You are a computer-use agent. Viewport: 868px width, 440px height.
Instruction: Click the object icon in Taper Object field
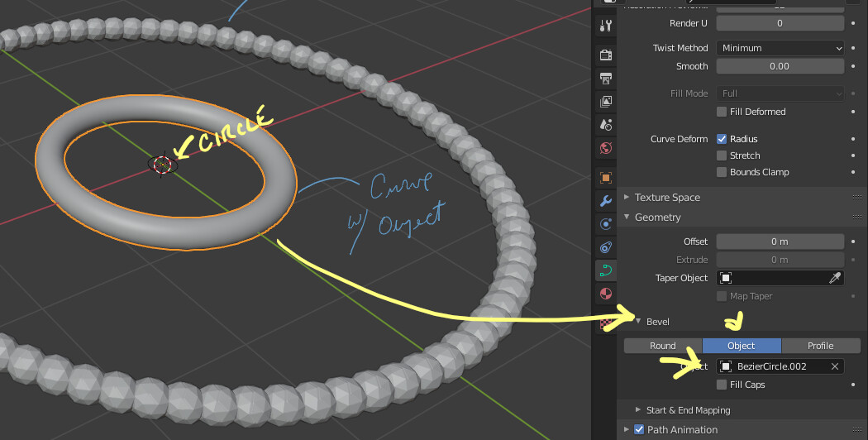pyautogui.click(x=726, y=278)
